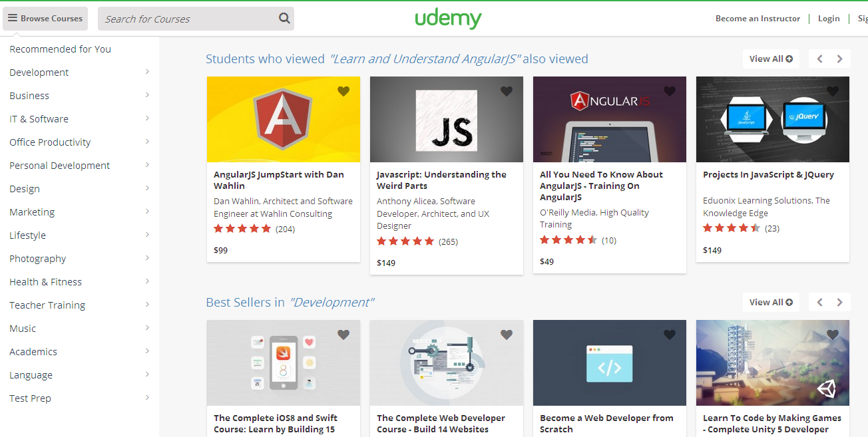Click Become an Instructor link
The height and width of the screenshot is (437, 868).
(758, 19)
